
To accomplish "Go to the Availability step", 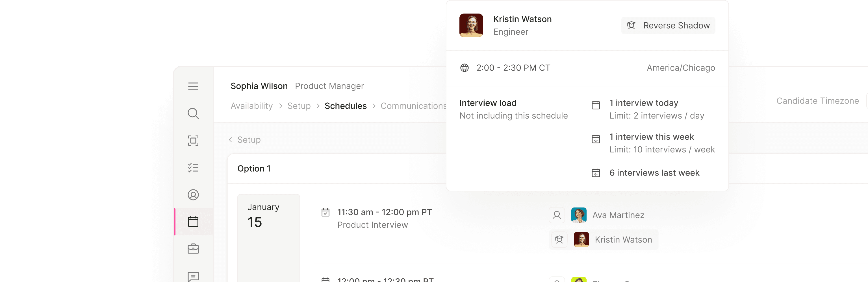I will pos(251,106).
